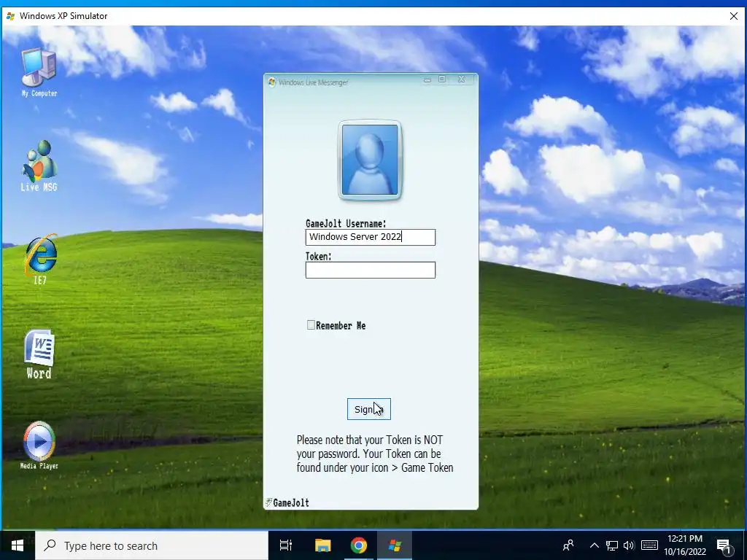Click the Token input field
747x560 pixels.
(x=370, y=270)
